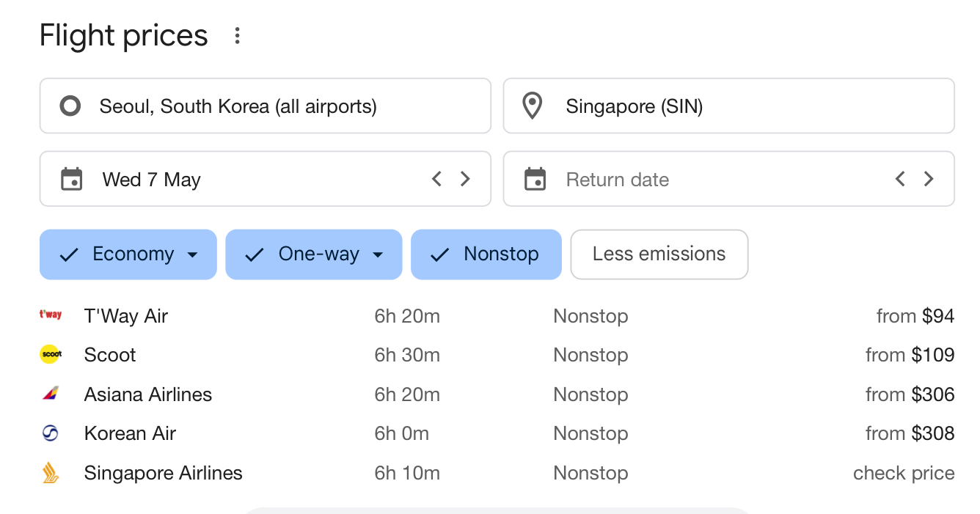Select the Asiana Airlines flight name
The height and width of the screenshot is (514, 980).
[x=148, y=394]
